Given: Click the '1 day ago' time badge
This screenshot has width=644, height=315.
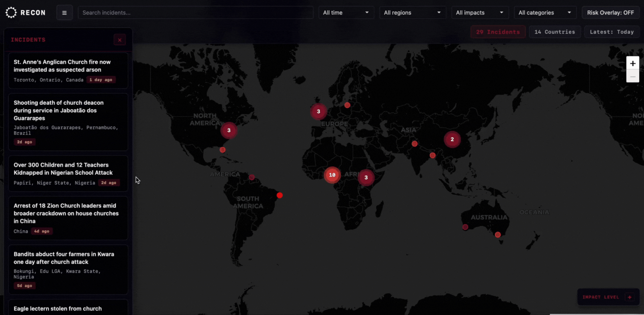Looking at the screenshot, I should click(101, 80).
